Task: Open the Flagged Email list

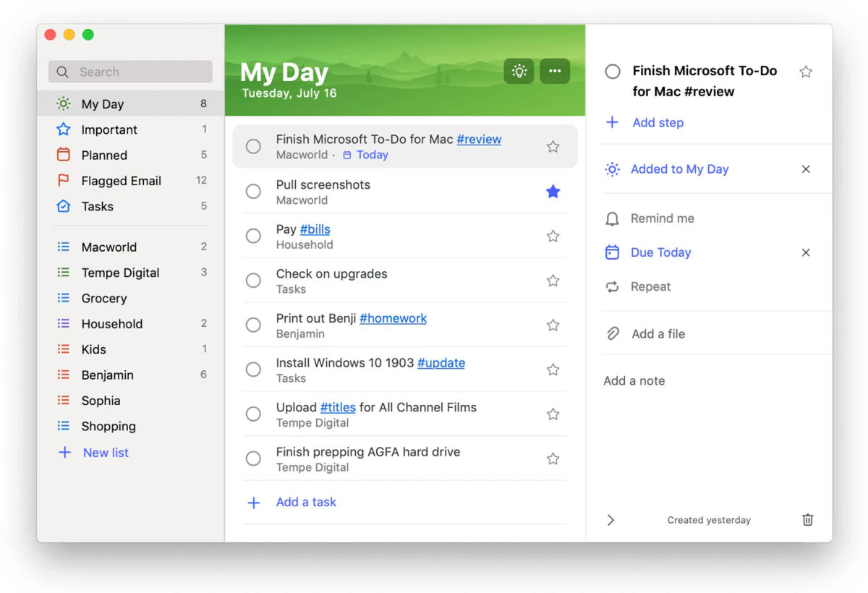Action: pyautogui.click(x=131, y=181)
